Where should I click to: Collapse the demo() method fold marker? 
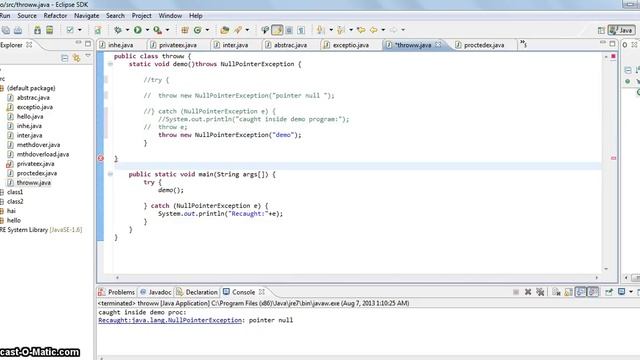[110, 64]
